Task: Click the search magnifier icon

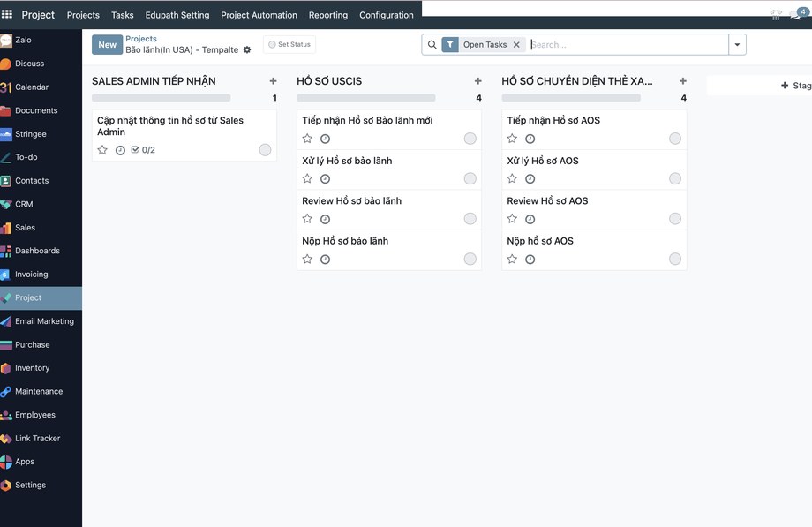Action: (x=432, y=44)
